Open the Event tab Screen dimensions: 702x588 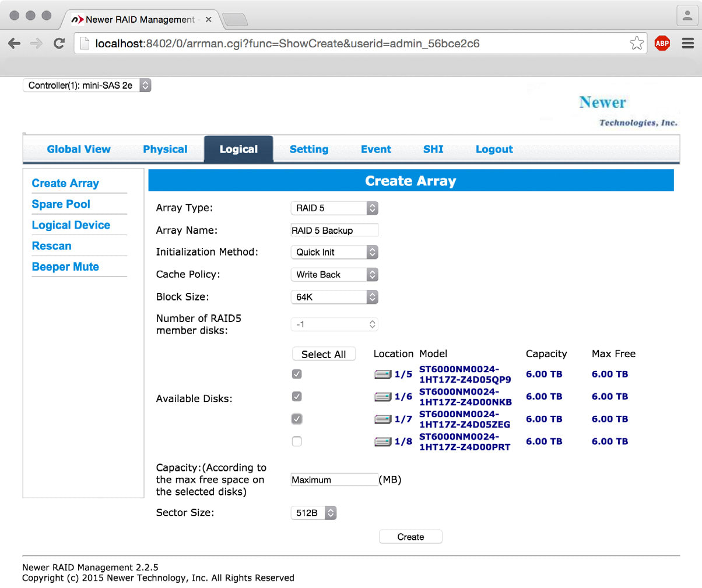(x=376, y=149)
